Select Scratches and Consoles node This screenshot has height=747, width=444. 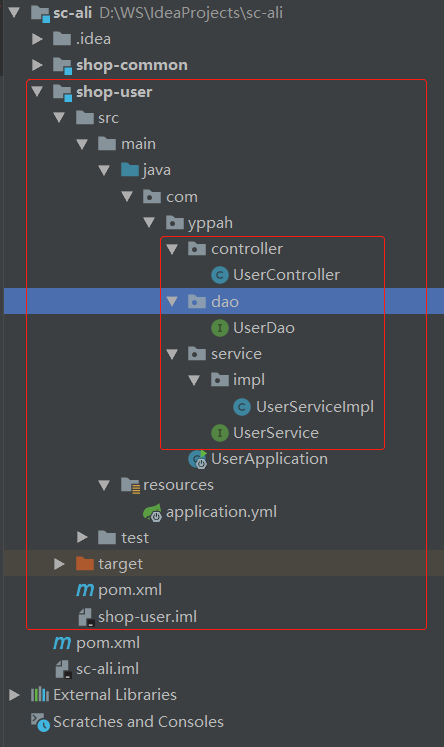tap(138, 722)
